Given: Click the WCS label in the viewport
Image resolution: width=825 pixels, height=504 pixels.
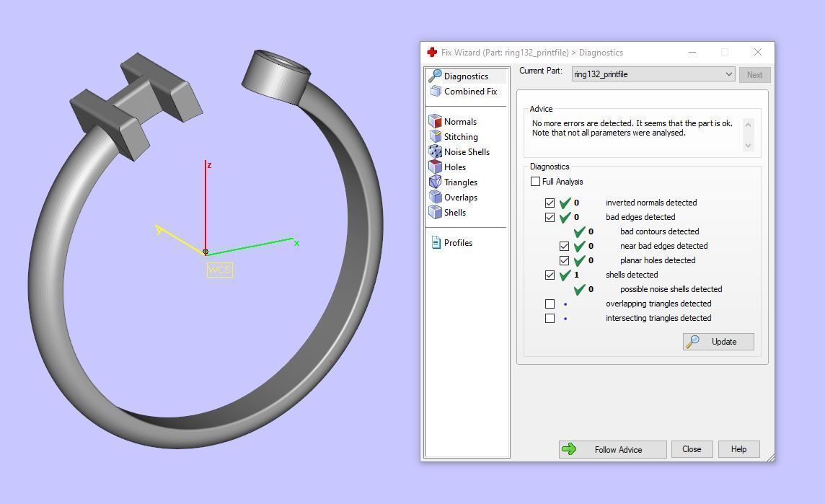Looking at the screenshot, I should [x=219, y=270].
